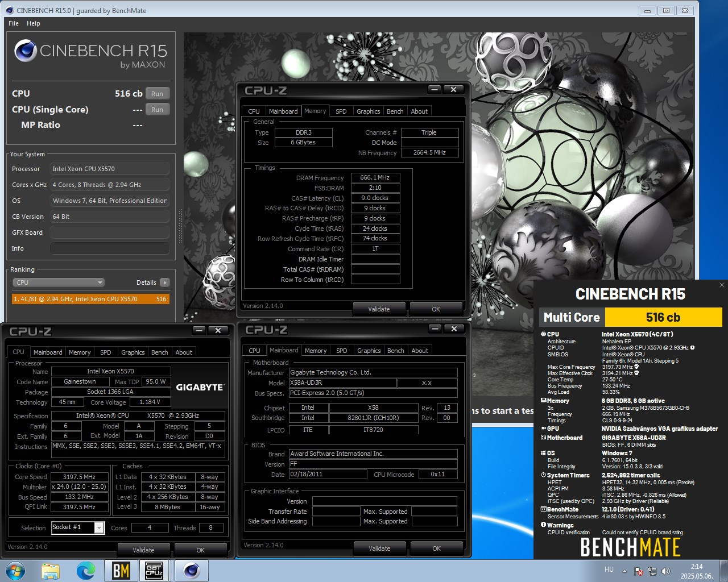Viewport: 728px width, 582px height.
Task: Click the DRAM Frequency value 666.1 MHz
Action: click(x=375, y=177)
